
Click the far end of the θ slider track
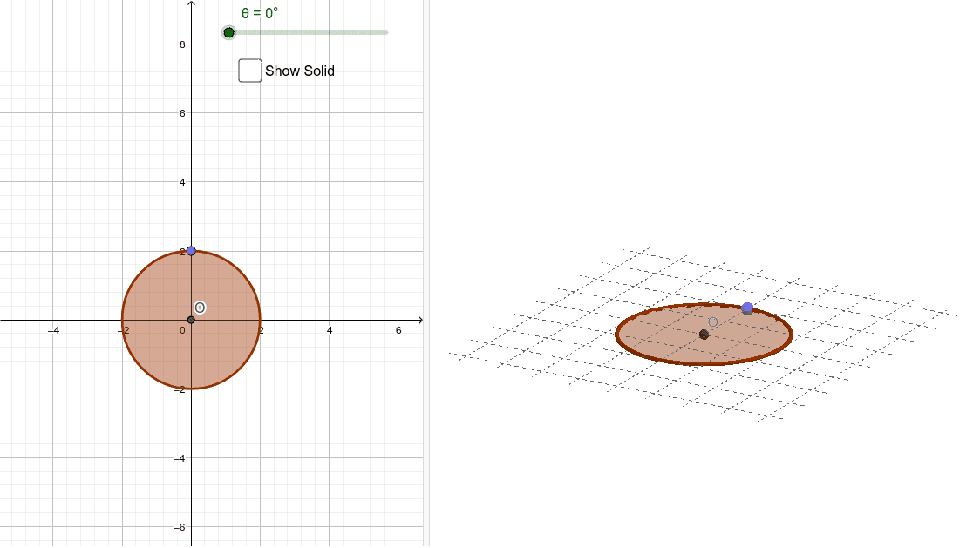pos(382,33)
